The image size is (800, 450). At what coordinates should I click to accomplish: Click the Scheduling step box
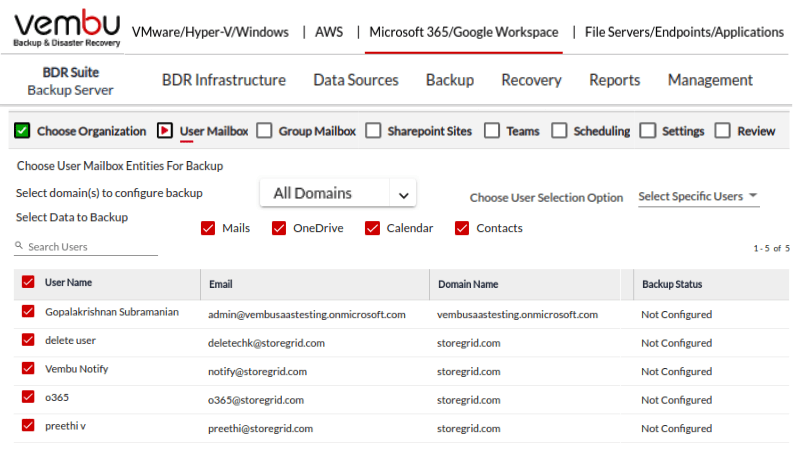559,130
